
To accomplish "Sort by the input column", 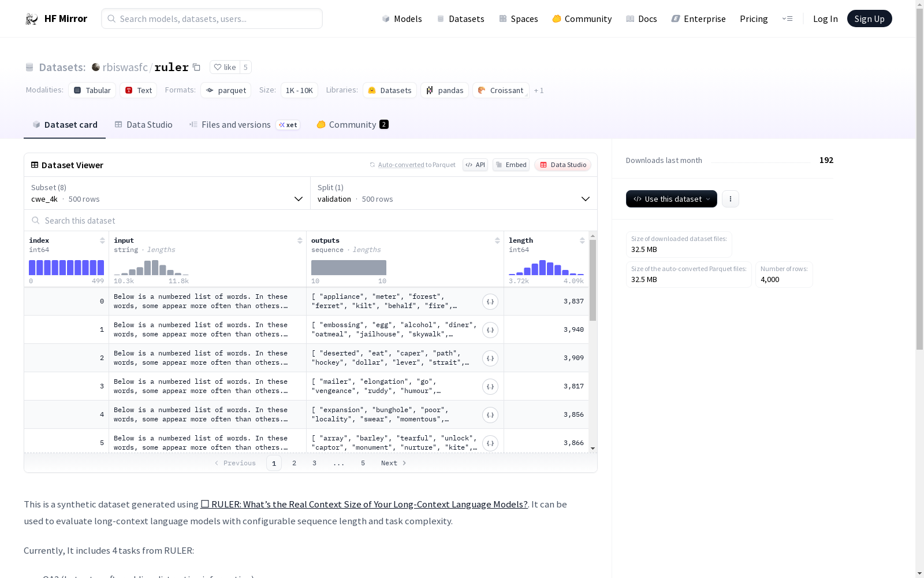I will click(300, 240).
